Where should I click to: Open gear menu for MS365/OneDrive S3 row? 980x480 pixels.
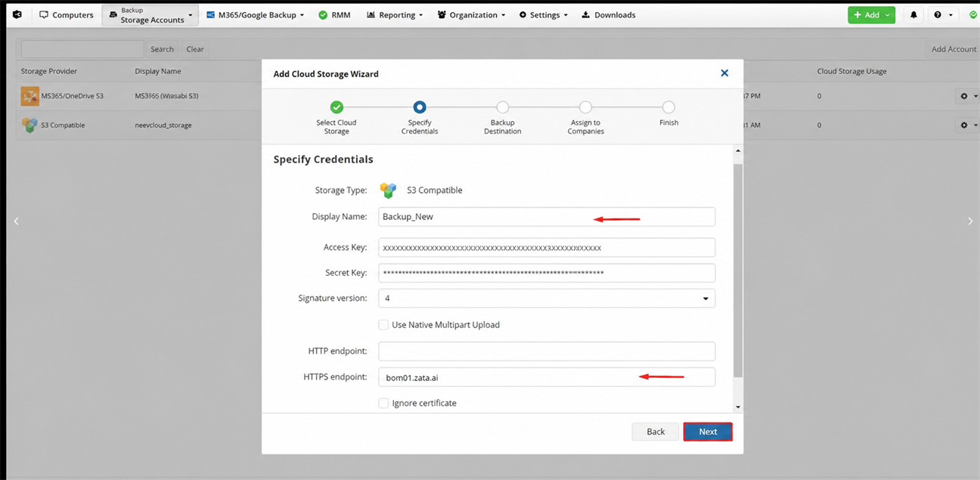click(968, 96)
